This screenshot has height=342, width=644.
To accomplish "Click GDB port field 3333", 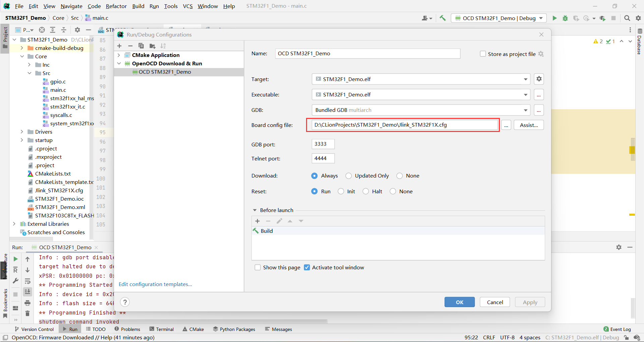I will pos(323,144).
